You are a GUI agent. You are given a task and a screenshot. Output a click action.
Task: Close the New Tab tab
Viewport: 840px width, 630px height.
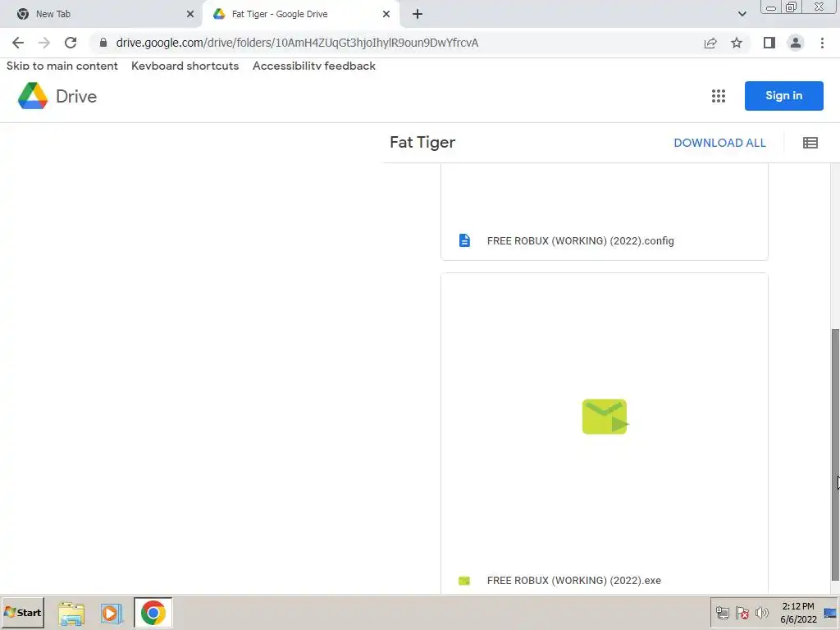pyautogui.click(x=190, y=14)
